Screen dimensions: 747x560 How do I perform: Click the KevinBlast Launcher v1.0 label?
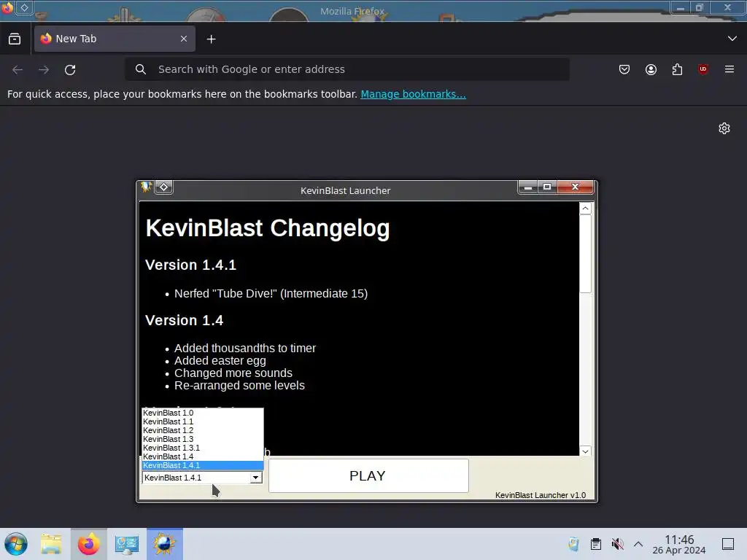pyautogui.click(x=541, y=495)
